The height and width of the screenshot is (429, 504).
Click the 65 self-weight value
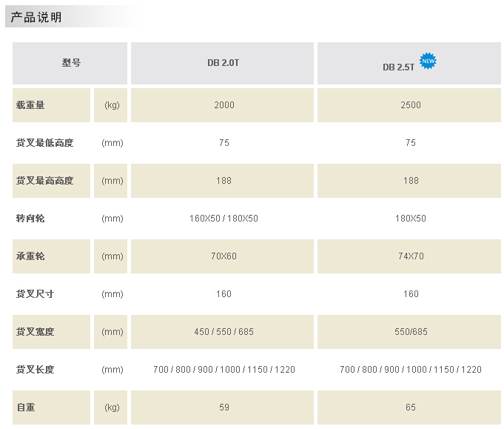tap(411, 407)
